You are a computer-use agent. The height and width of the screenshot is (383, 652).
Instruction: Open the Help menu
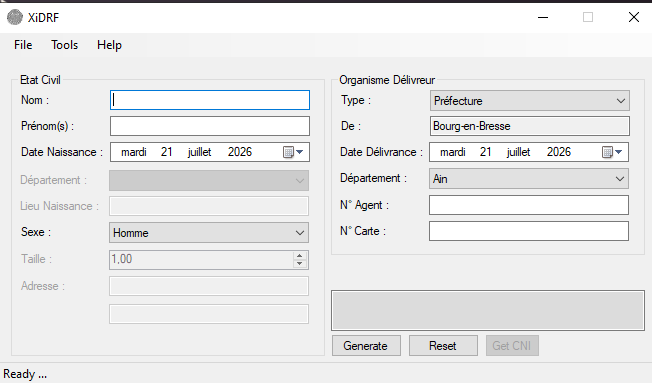(109, 45)
